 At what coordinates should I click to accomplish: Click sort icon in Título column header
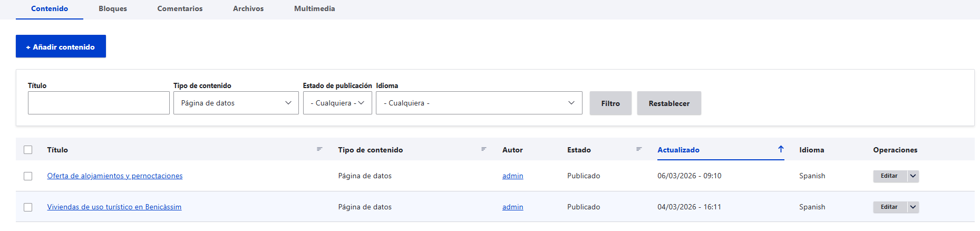pos(319,149)
